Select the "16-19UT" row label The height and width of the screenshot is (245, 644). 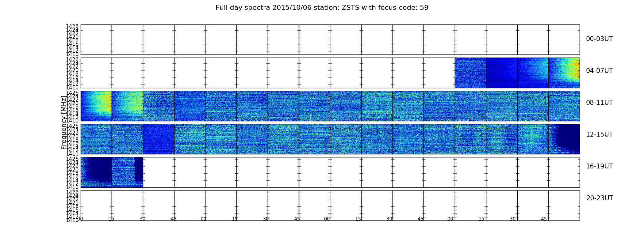tap(600, 166)
